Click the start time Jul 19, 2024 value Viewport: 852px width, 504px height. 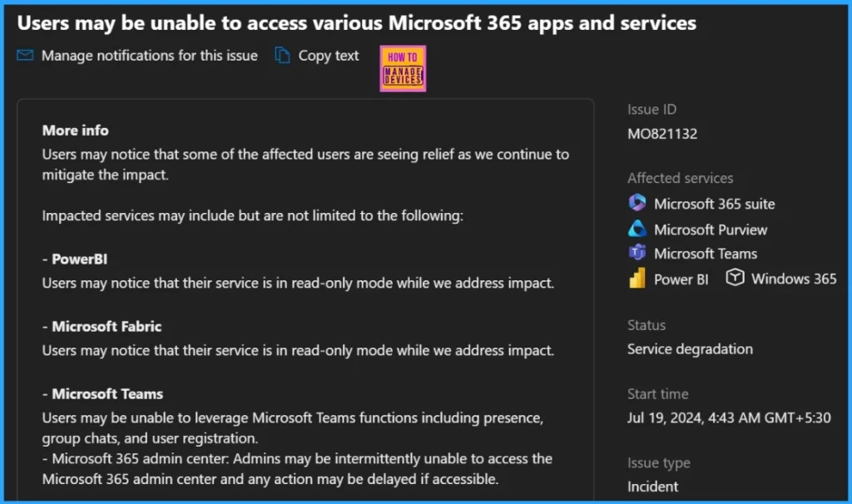click(x=729, y=418)
